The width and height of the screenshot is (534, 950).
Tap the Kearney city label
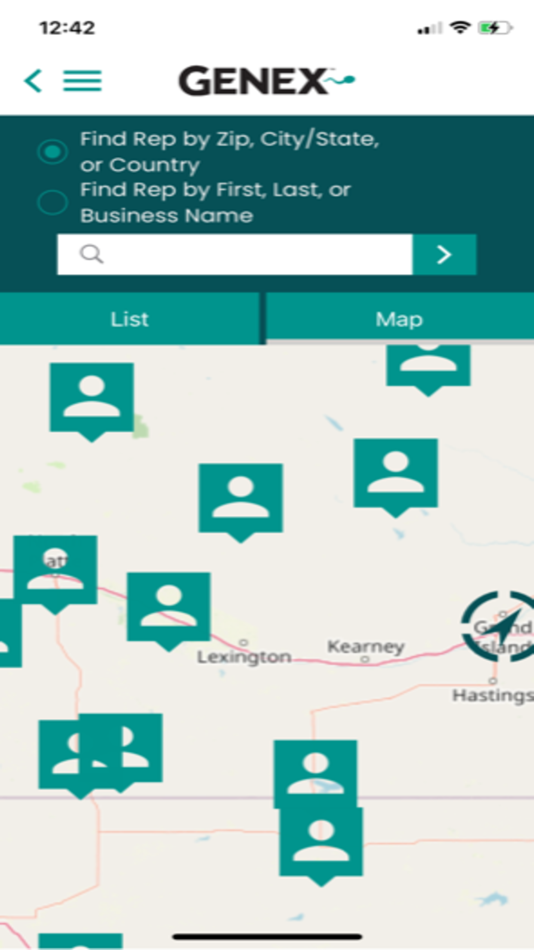365,646
